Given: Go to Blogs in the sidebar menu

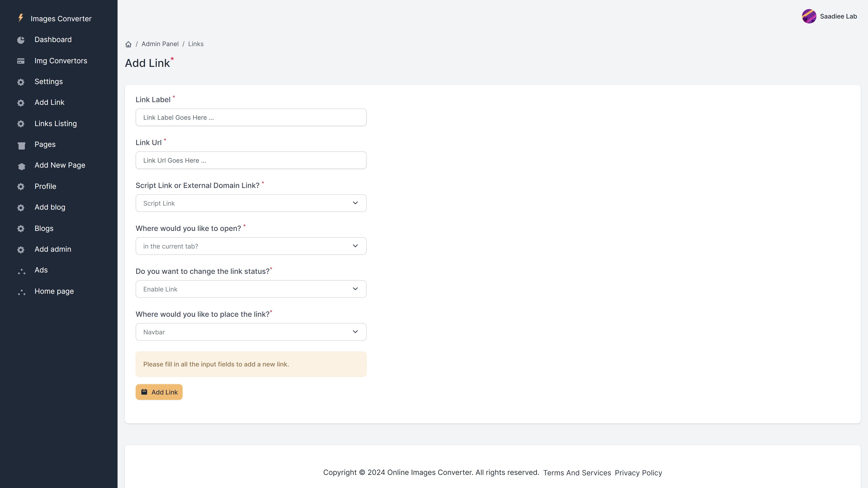Looking at the screenshot, I should pos(44,228).
